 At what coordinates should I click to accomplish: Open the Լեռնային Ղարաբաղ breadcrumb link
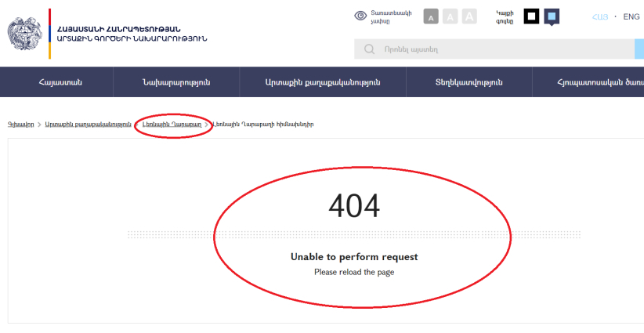[172, 125]
